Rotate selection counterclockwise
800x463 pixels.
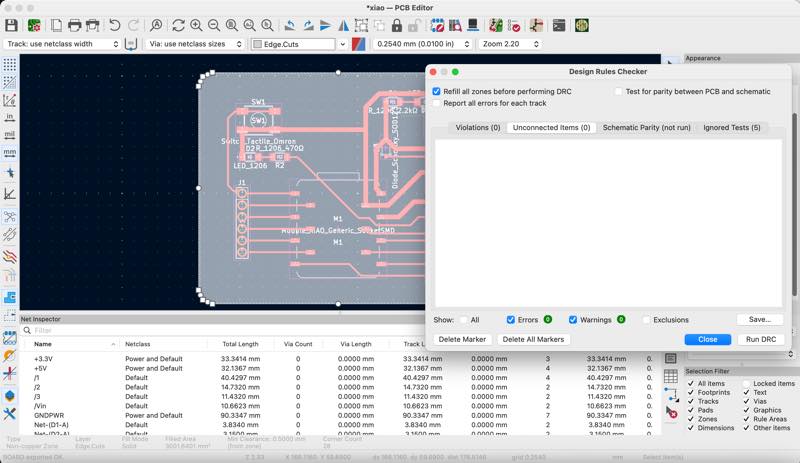290,25
